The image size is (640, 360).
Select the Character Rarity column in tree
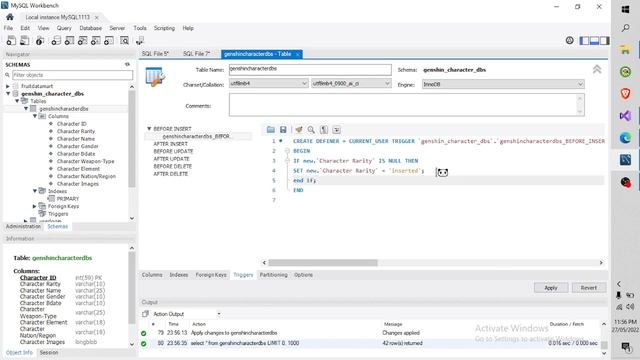[x=76, y=131]
